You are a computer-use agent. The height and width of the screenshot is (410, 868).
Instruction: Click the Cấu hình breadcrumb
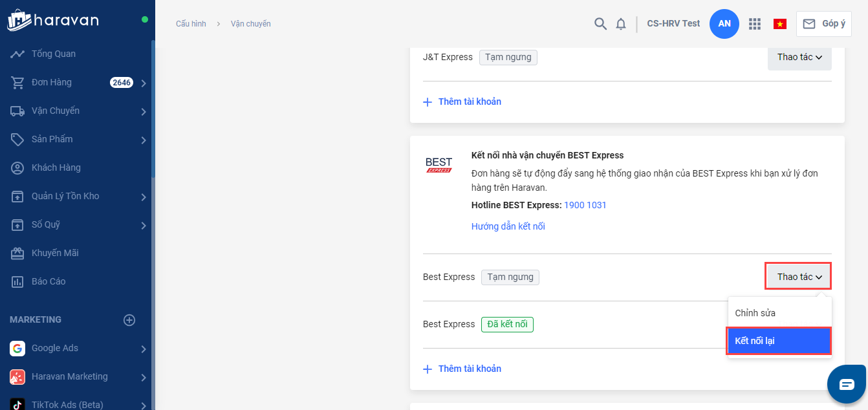(191, 24)
